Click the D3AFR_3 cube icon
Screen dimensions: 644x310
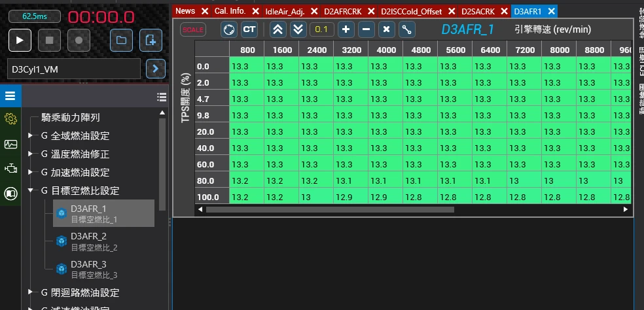tap(62, 269)
